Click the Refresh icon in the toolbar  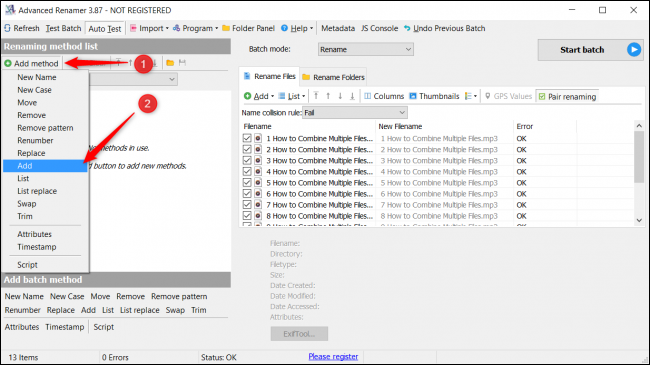point(7,28)
